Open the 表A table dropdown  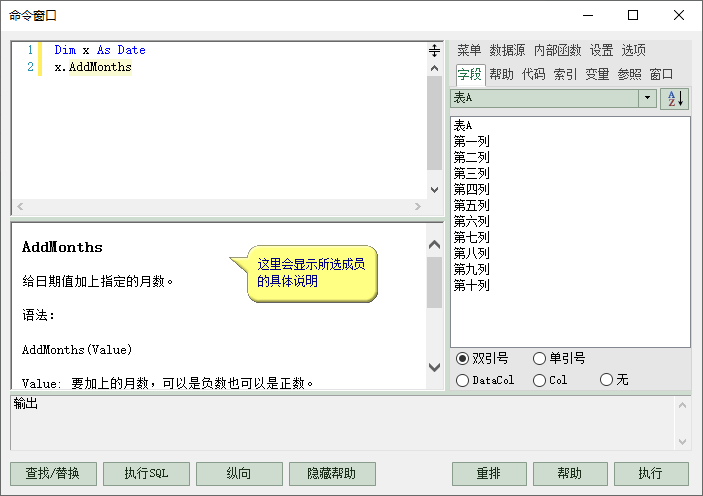point(647,98)
